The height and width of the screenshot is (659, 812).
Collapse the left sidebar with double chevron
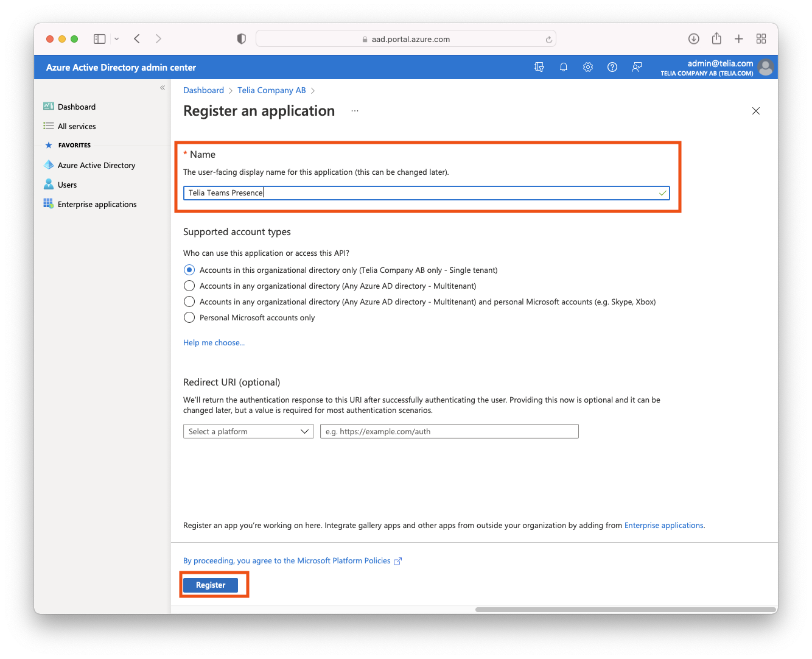coord(163,88)
